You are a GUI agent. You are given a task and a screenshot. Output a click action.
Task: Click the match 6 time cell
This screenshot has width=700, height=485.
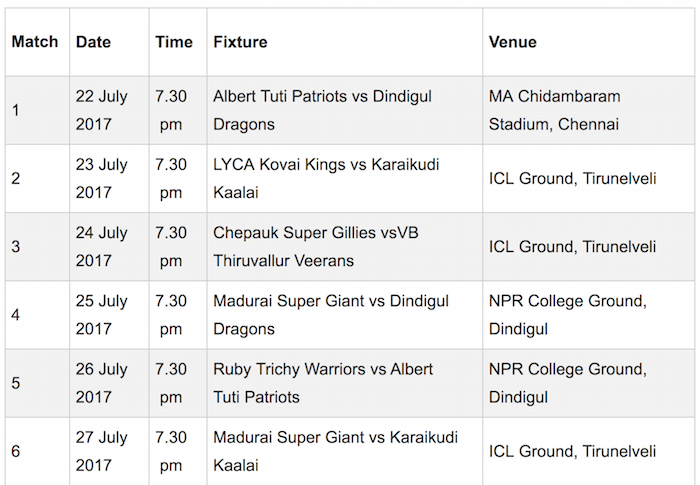point(171,450)
